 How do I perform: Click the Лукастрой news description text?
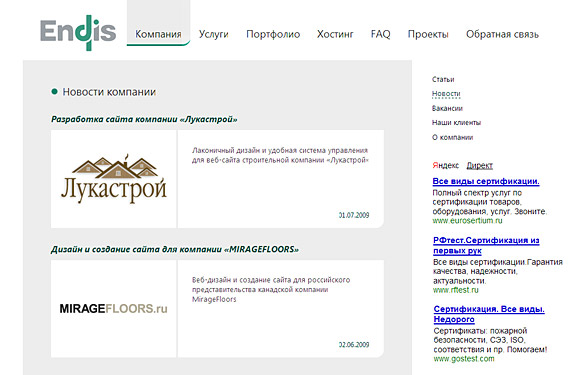pyautogui.click(x=280, y=155)
